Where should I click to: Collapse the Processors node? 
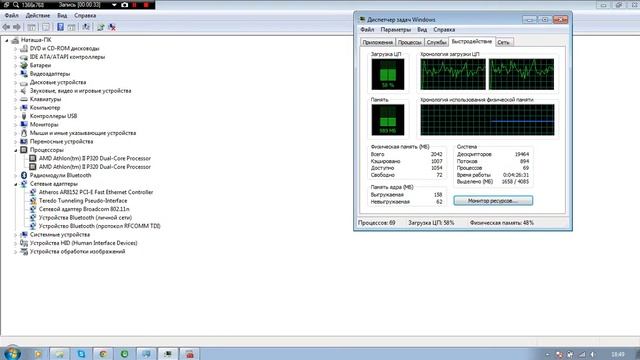(16, 150)
